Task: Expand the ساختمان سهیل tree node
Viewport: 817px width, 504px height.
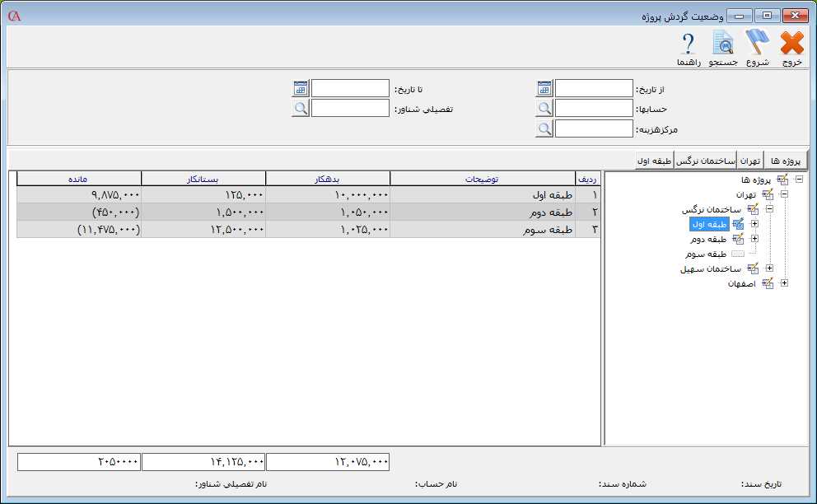Action: point(769,268)
